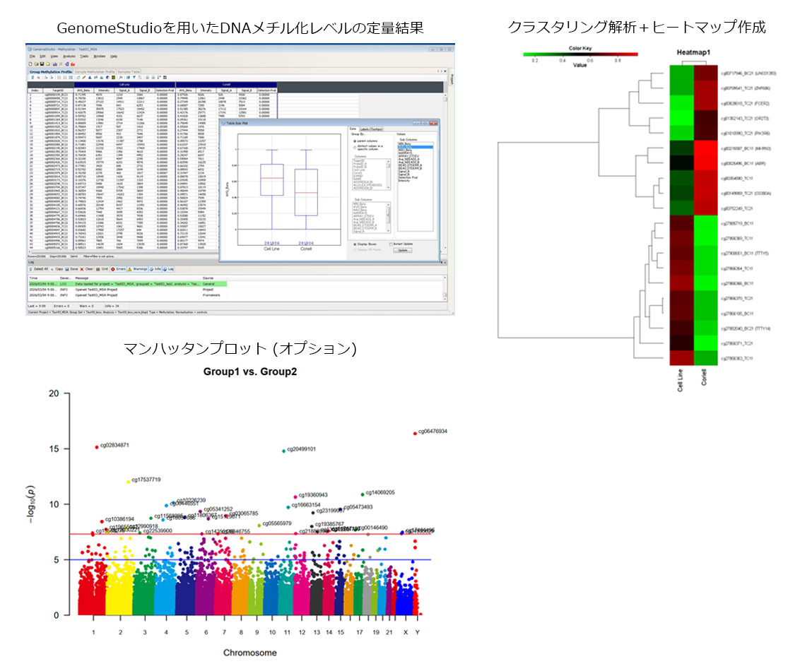
Task: Select Display Boxes radio option
Action: tap(354, 244)
